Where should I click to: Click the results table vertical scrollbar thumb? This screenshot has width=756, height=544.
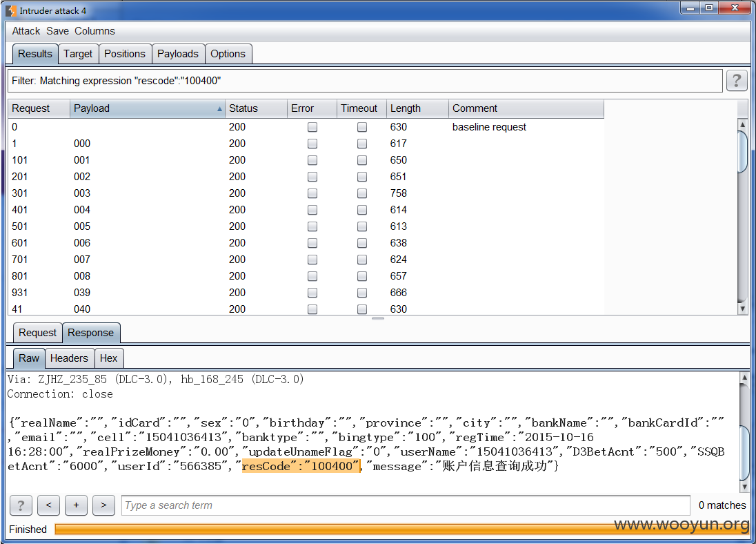pyautogui.click(x=742, y=151)
